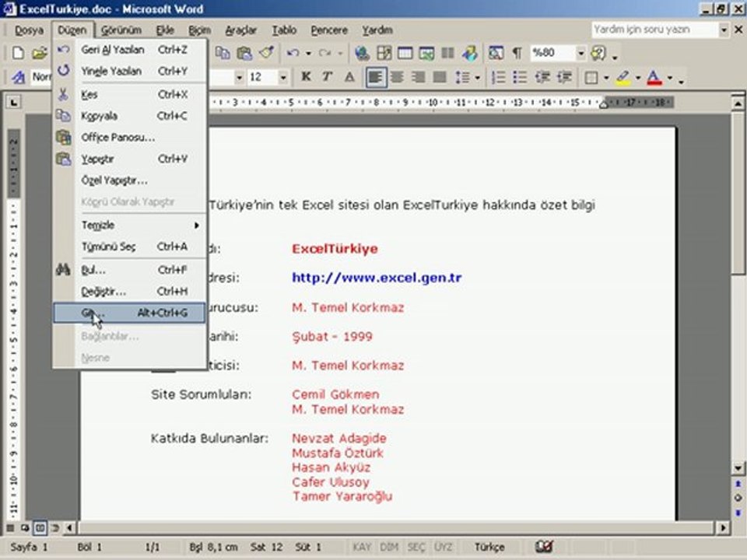
Task: Choose Tümünü Seç from the menu
Action: [130, 247]
